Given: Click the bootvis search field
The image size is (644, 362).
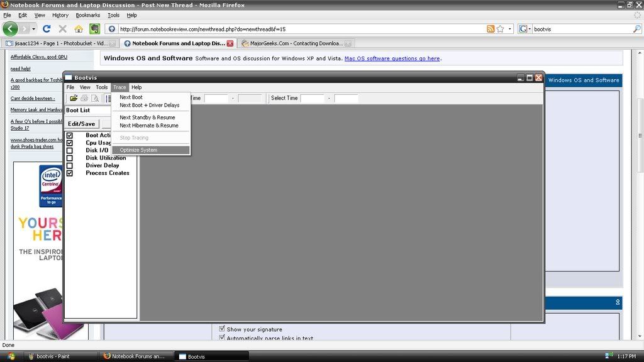Looking at the screenshot, I should pos(582,29).
